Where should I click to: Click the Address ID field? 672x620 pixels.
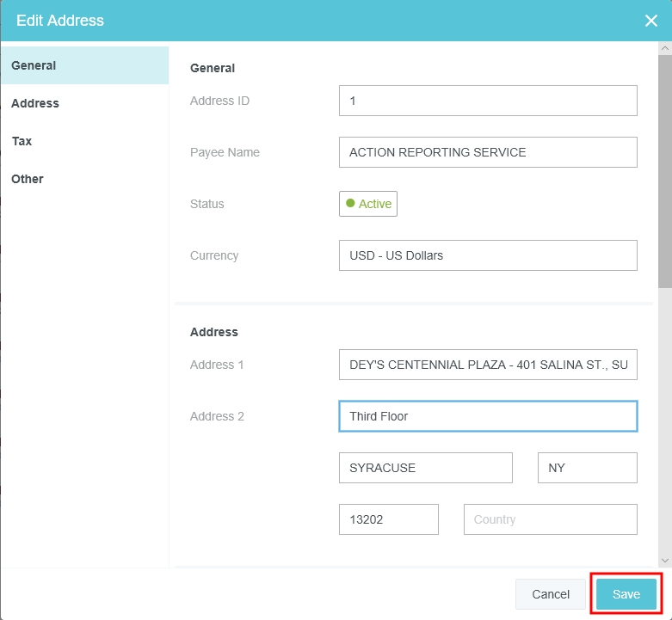point(488,101)
